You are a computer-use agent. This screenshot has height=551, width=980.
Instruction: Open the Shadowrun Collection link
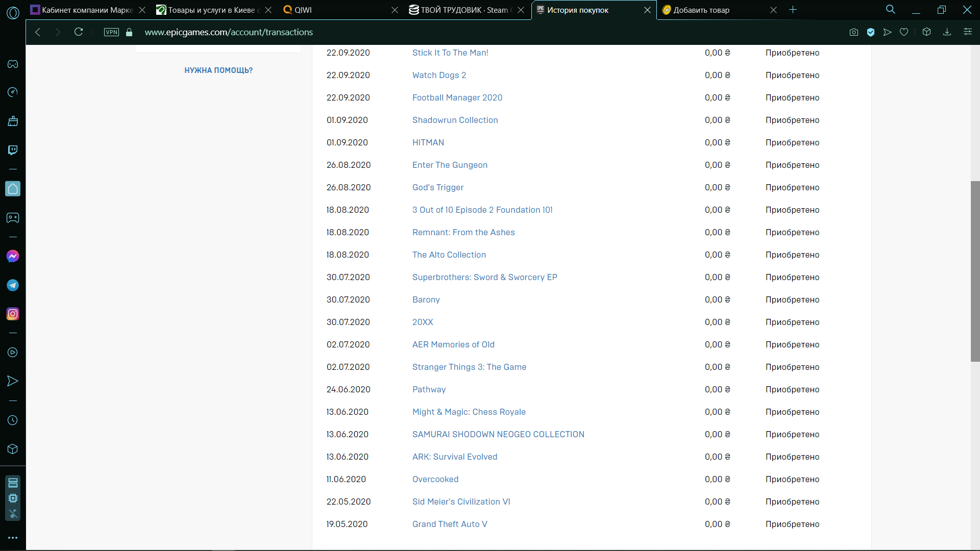[455, 120]
